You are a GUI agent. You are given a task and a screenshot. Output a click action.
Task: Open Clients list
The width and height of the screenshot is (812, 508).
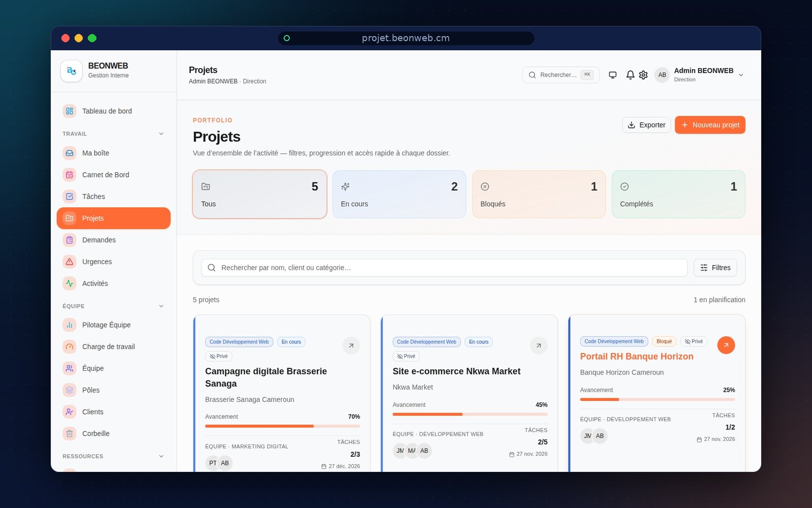pyautogui.click(x=114, y=412)
